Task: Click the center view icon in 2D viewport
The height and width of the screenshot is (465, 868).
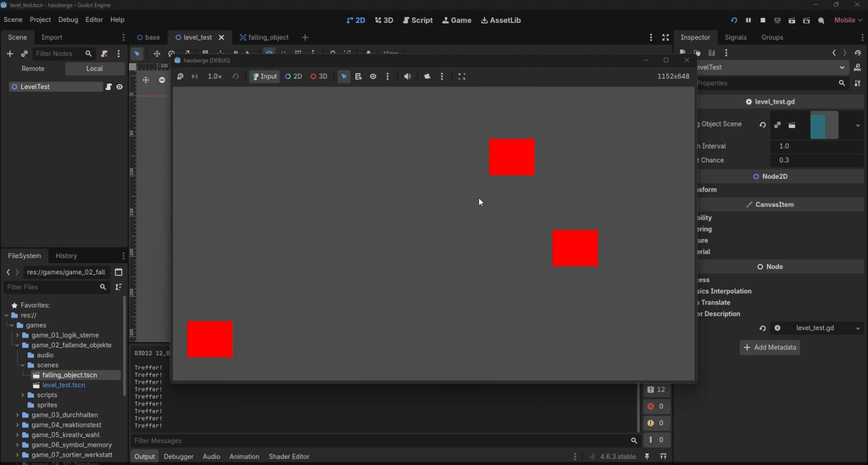Action: pos(146,80)
